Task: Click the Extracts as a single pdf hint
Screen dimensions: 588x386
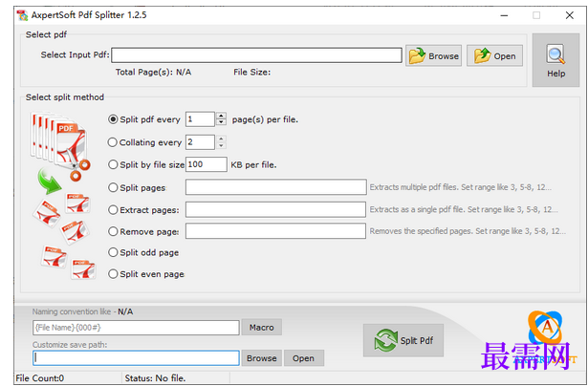Action: pyautogui.click(x=464, y=209)
